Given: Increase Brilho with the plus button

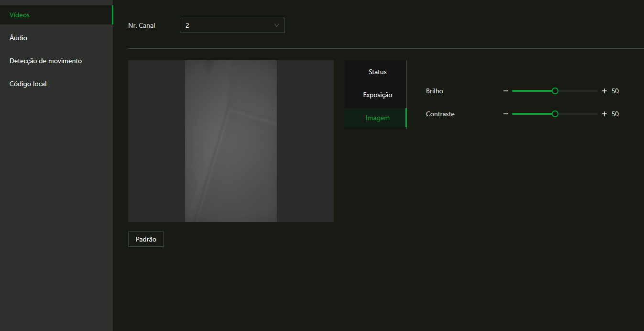Looking at the screenshot, I should (604, 91).
